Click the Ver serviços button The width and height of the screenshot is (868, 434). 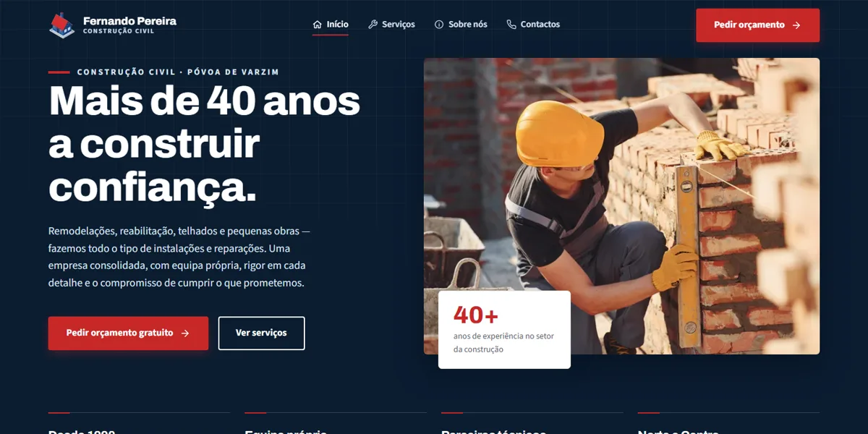pos(261,333)
